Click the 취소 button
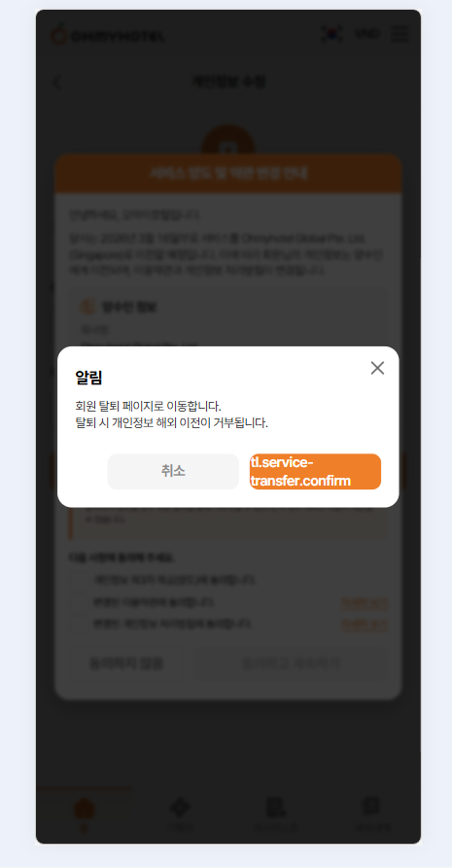 point(173,472)
